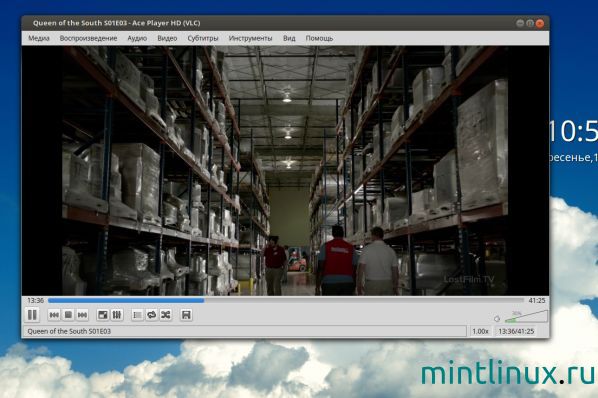Click the 13:36/41:25 status bar time
598x398 pixels.
click(x=516, y=331)
